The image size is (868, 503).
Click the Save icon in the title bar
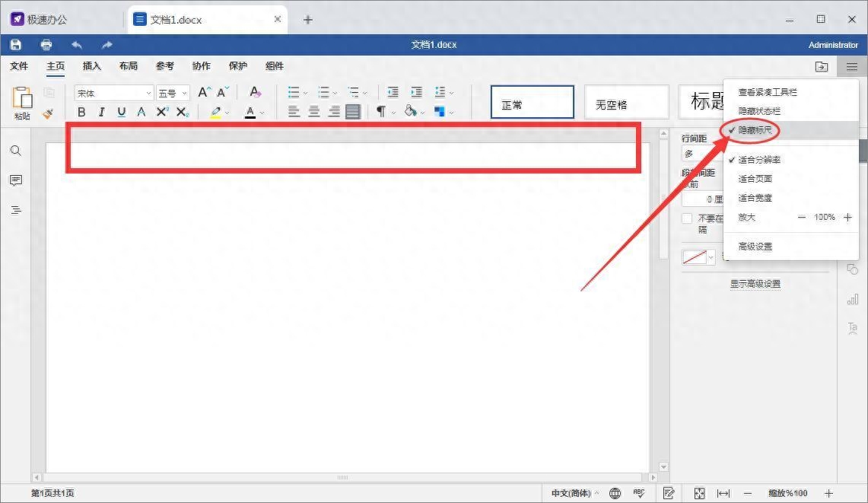click(x=15, y=45)
